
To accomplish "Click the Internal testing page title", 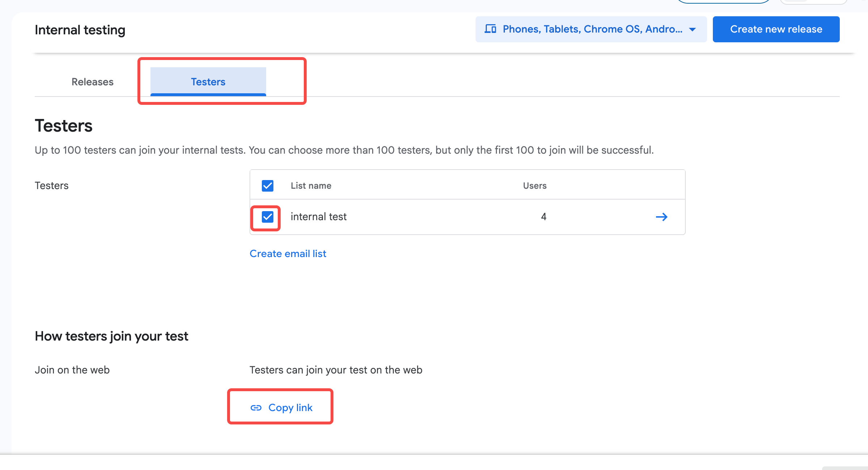I will [80, 30].
